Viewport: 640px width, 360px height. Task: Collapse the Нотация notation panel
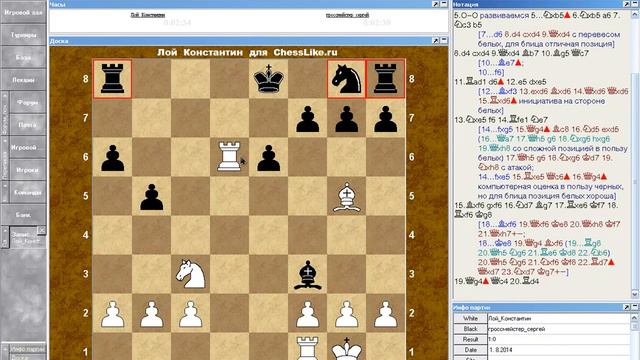(635, 4)
